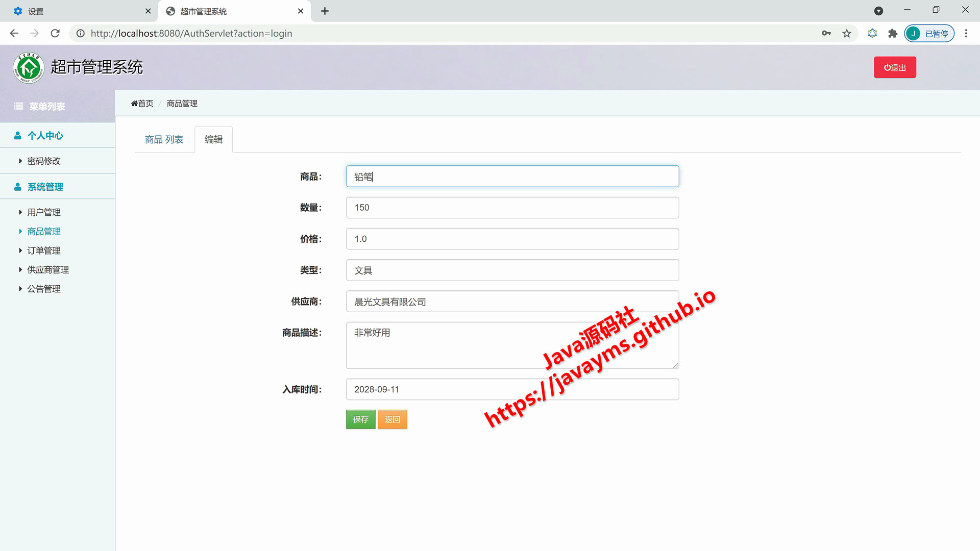Open 供应商管理 in the sidebar
Viewport: 980px width, 551px height.
(48, 269)
